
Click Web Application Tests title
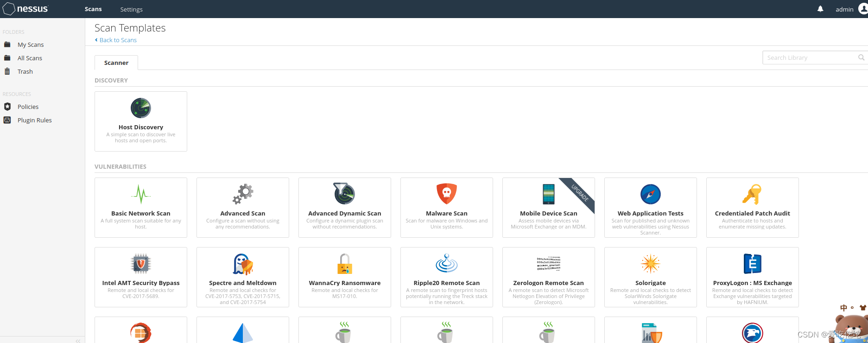click(x=651, y=213)
